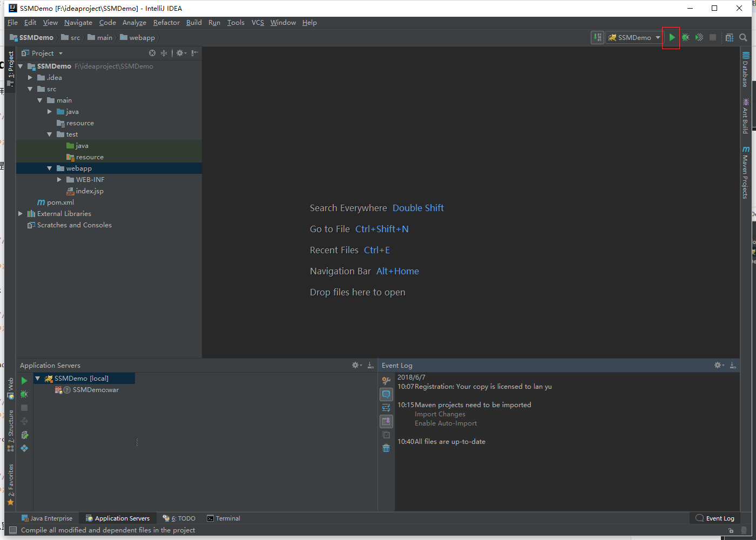Expand the main java folder arrow
The width and height of the screenshot is (756, 540).
[x=50, y=111]
